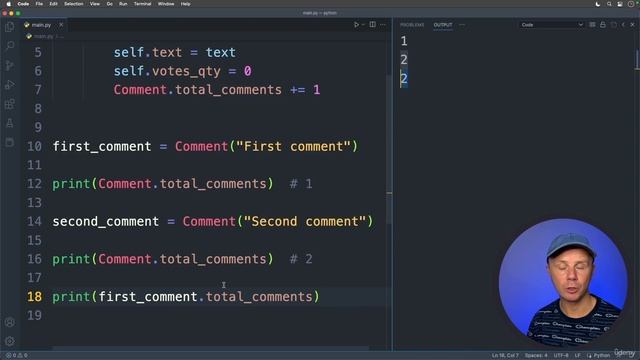Viewport: 640px width, 360px height.
Task: Open the Edit menu
Action: pyautogui.click(x=53, y=4)
